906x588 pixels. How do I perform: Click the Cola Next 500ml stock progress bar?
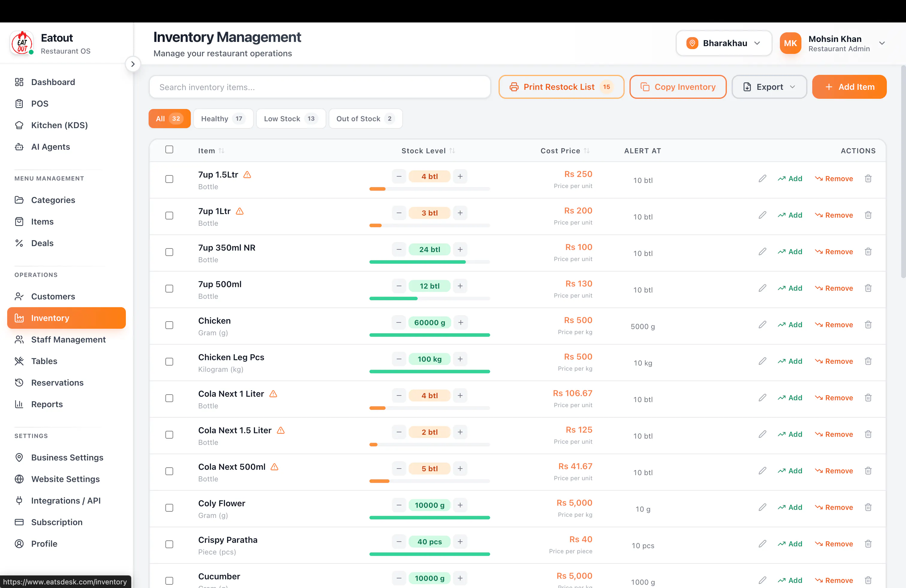(429, 481)
